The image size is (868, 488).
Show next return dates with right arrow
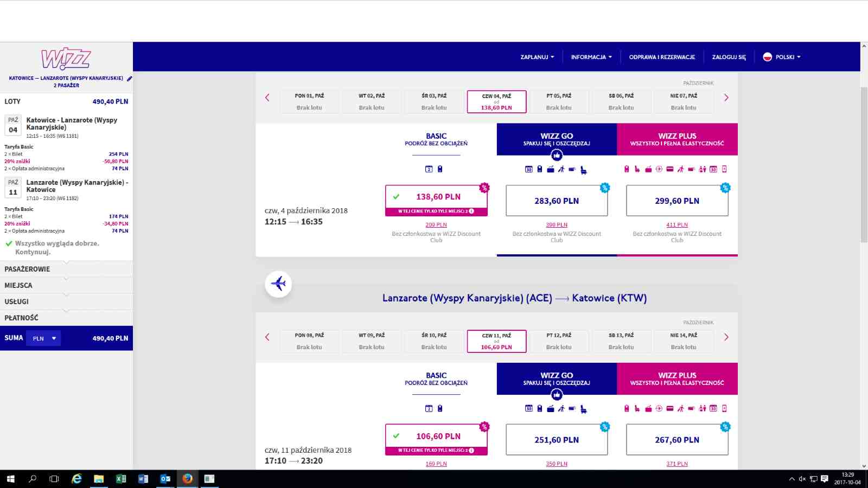click(x=726, y=337)
